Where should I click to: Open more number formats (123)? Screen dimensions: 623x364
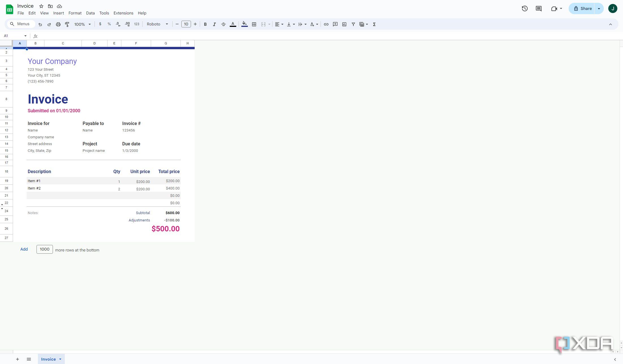tap(137, 24)
